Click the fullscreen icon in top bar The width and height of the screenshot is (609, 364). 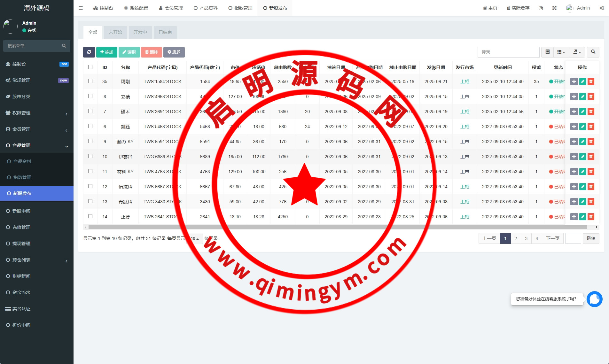tap(554, 8)
